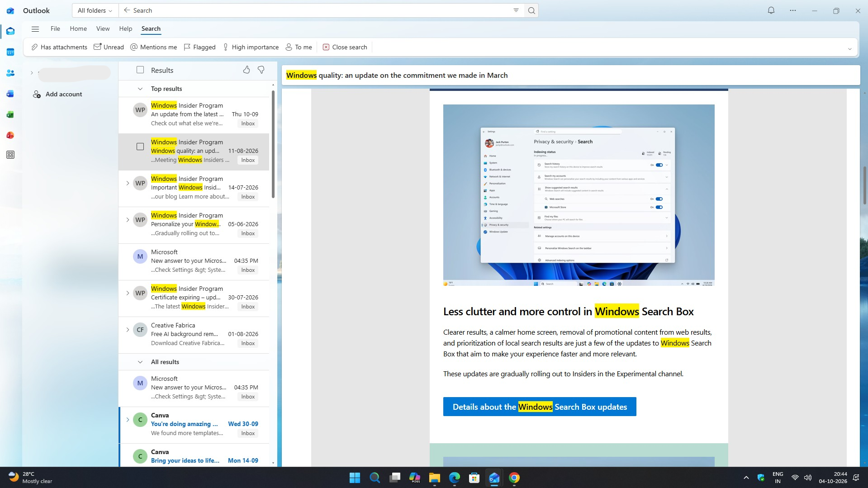Check the select-all Results checkbox

coord(140,70)
